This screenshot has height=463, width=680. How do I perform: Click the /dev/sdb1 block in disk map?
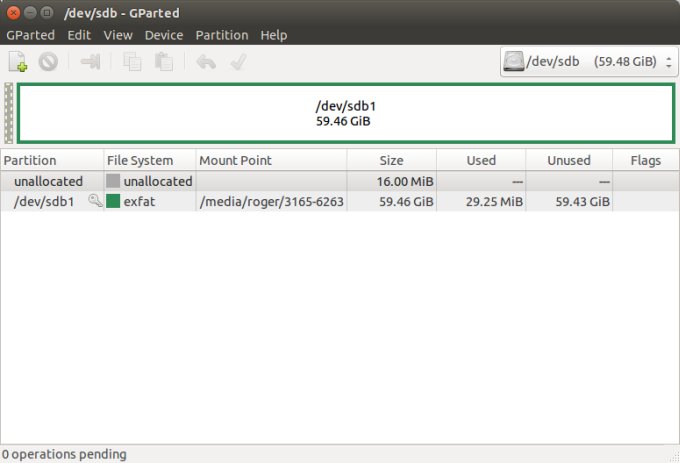pos(345,113)
